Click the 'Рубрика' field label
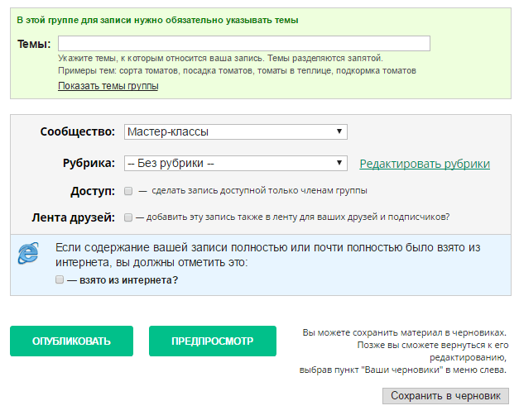The height and width of the screenshot is (420, 519). click(x=89, y=164)
